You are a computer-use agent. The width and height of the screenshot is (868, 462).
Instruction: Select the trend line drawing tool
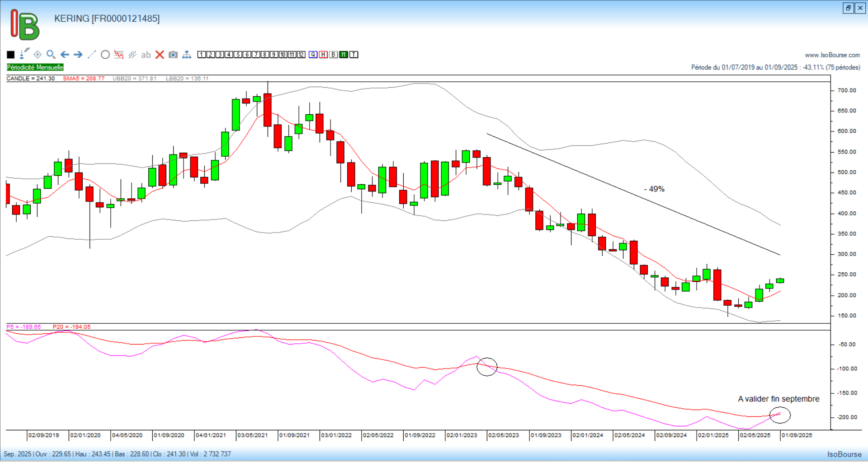(x=92, y=55)
